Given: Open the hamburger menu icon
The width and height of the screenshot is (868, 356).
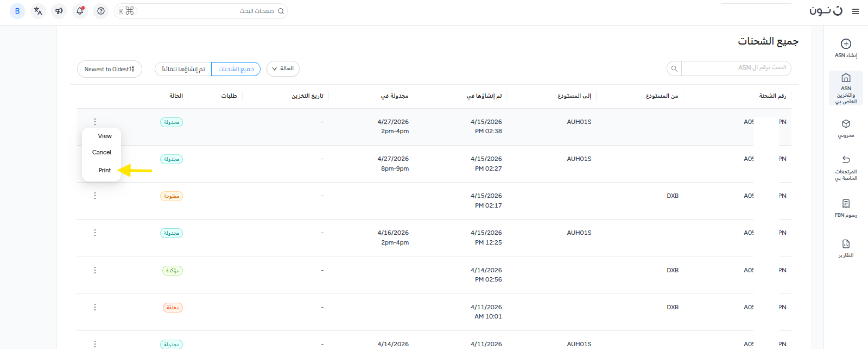Looking at the screenshot, I should [x=856, y=11].
